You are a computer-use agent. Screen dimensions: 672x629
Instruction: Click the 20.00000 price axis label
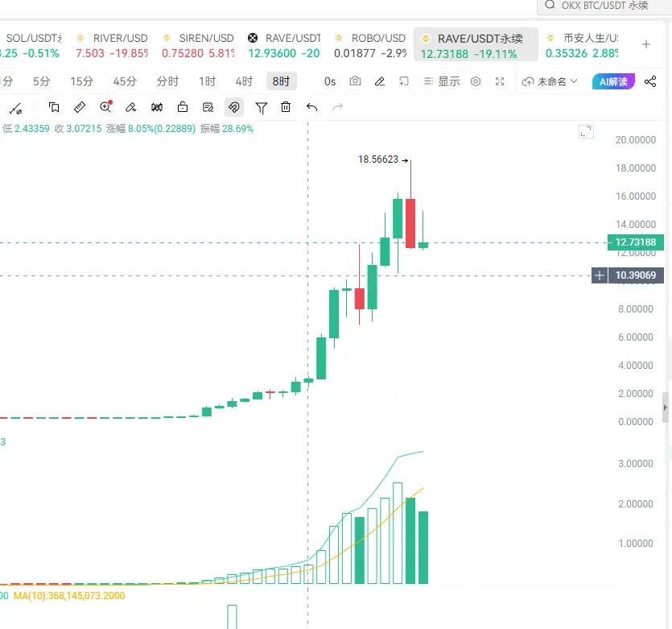[x=636, y=140]
